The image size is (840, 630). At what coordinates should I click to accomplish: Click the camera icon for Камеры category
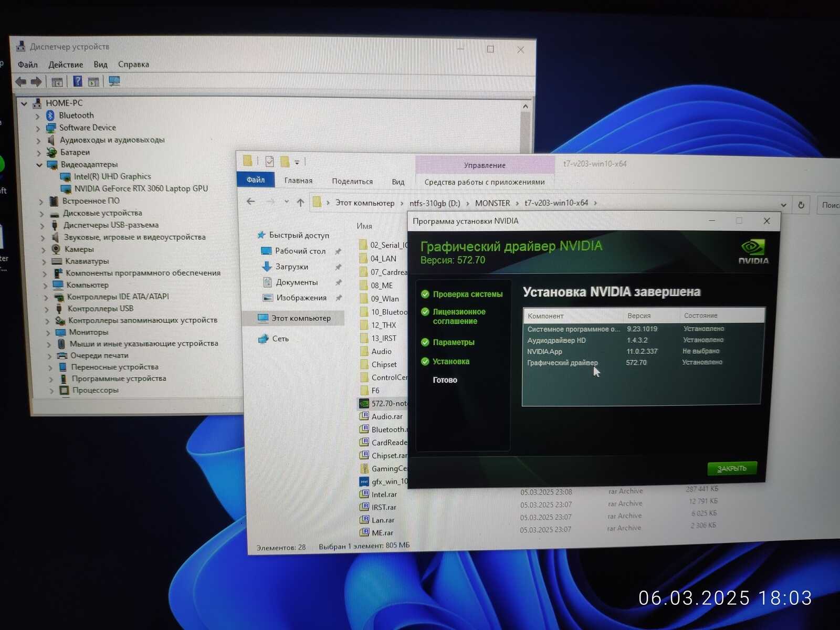point(56,249)
